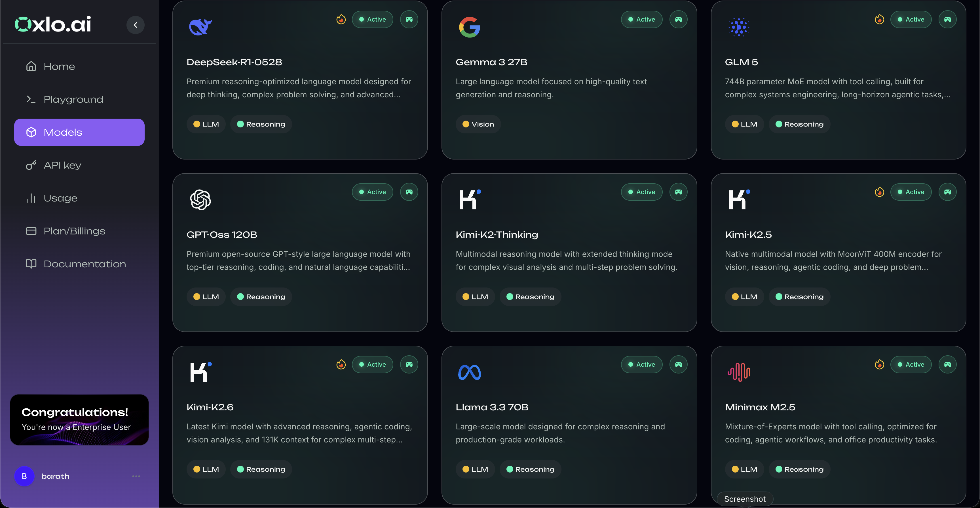The height and width of the screenshot is (508, 980).
Task: Click the flame icon on DeepSeek-R1-0528 card
Action: coord(341,19)
